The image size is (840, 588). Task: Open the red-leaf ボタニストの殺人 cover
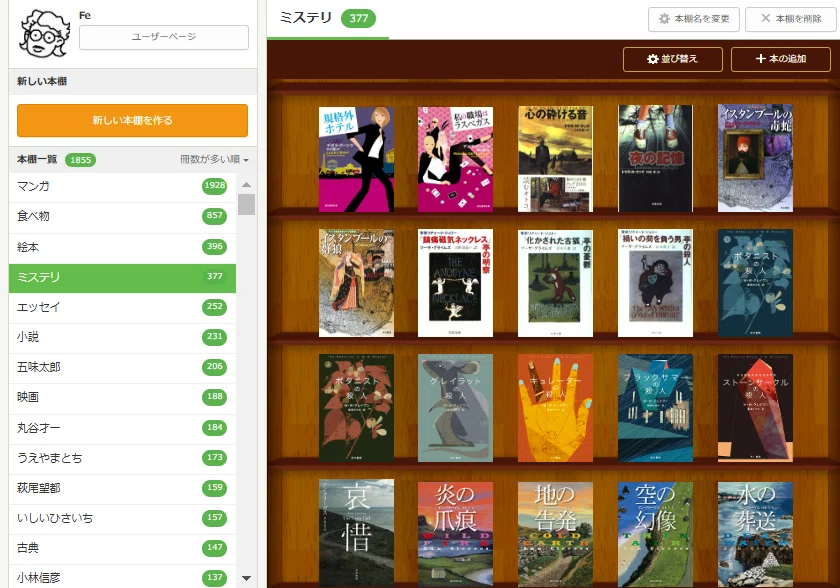coord(356,408)
